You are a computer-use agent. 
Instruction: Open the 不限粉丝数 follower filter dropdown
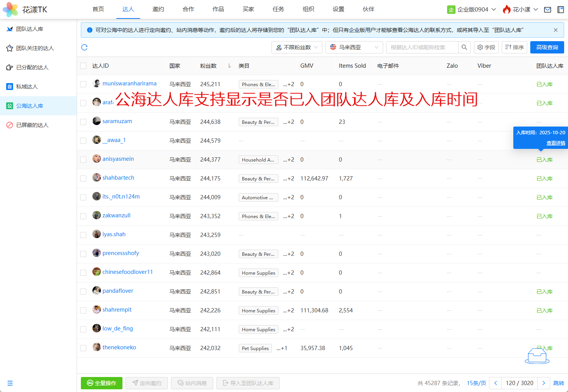point(297,47)
